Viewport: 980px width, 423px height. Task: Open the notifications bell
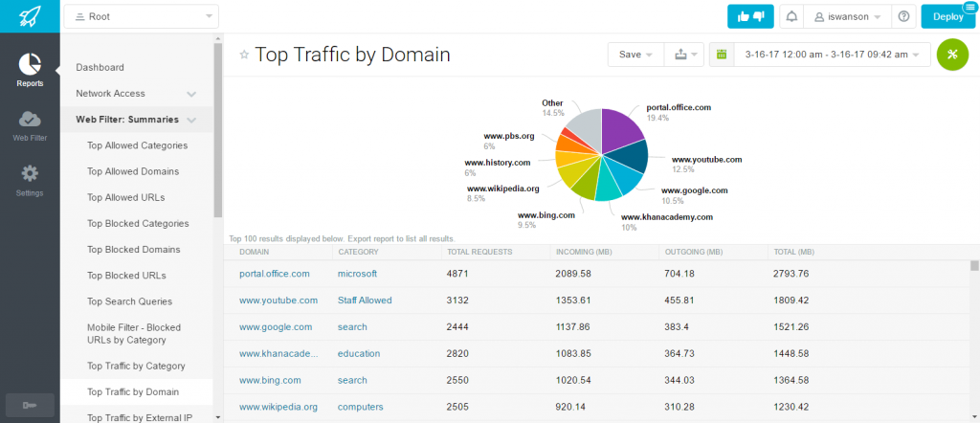pyautogui.click(x=791, y=17)
